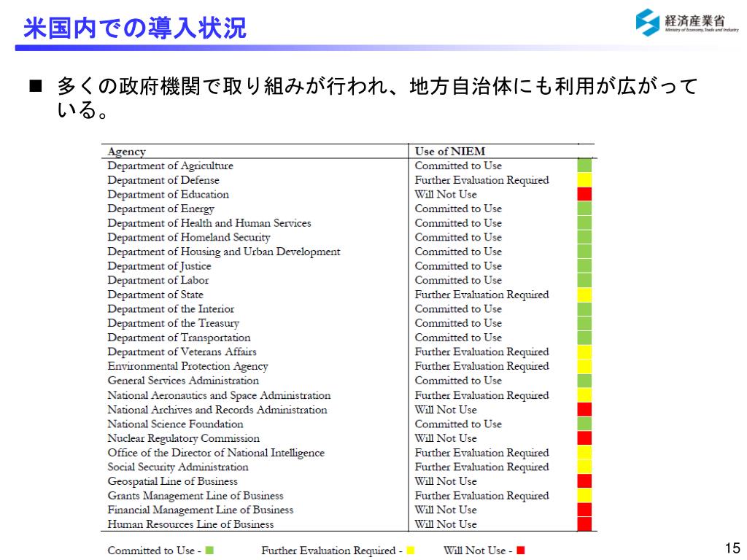Click Department of Homeland Security text
747x560 pixels.
pos(189,238)
